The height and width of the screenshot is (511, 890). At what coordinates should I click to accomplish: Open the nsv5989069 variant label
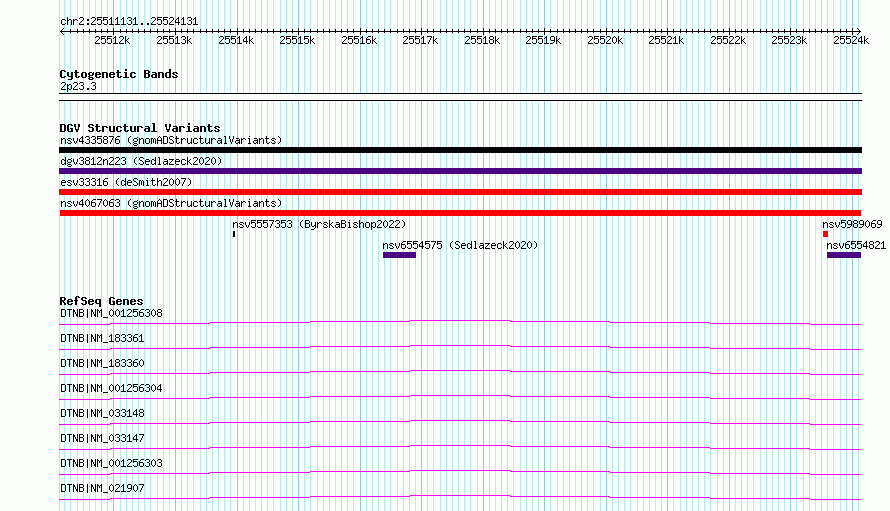point(853,224)
